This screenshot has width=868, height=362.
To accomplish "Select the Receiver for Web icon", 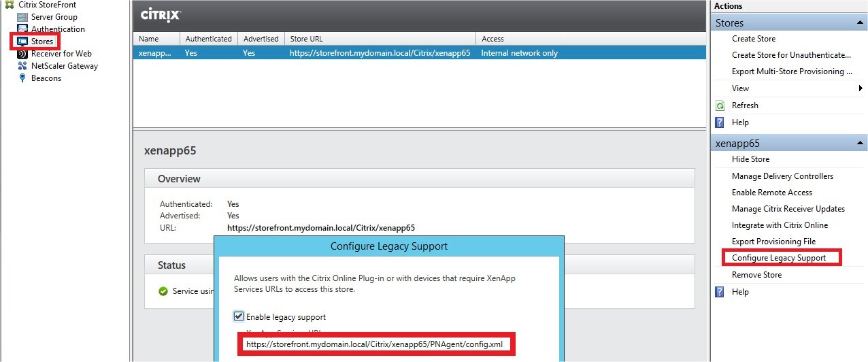I will pos(22,54).
